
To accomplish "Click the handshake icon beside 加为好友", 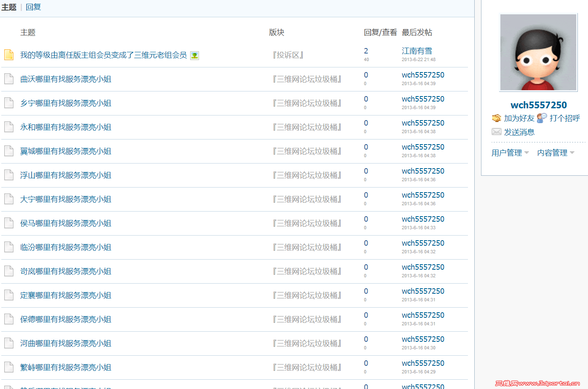I will 496,118.
